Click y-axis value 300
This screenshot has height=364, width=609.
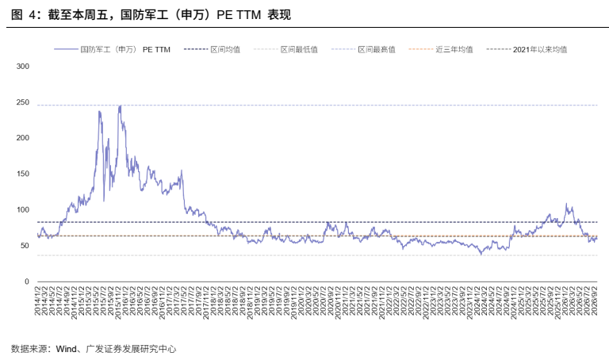pyautogui.click(x=22, y=67)
